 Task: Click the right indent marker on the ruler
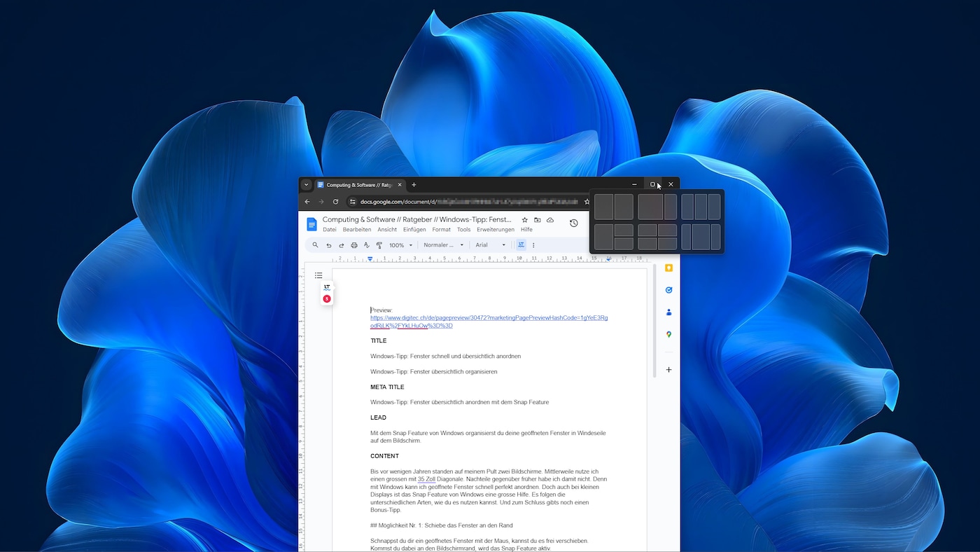click(608, 258)
